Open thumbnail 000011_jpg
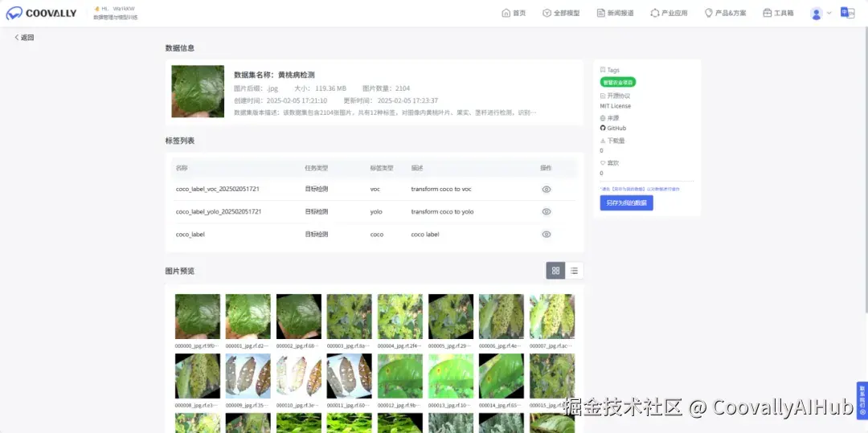 tap(350, 376)
